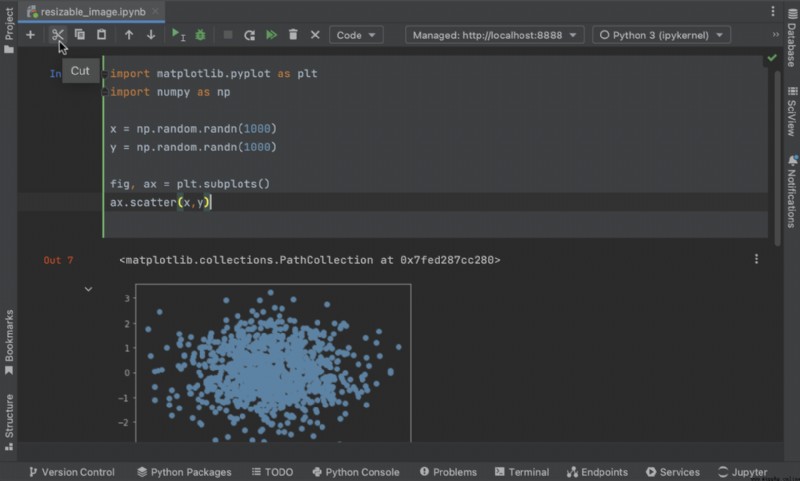Open Version Control tool window
The image size is (800, 481).
coord(71,472)
